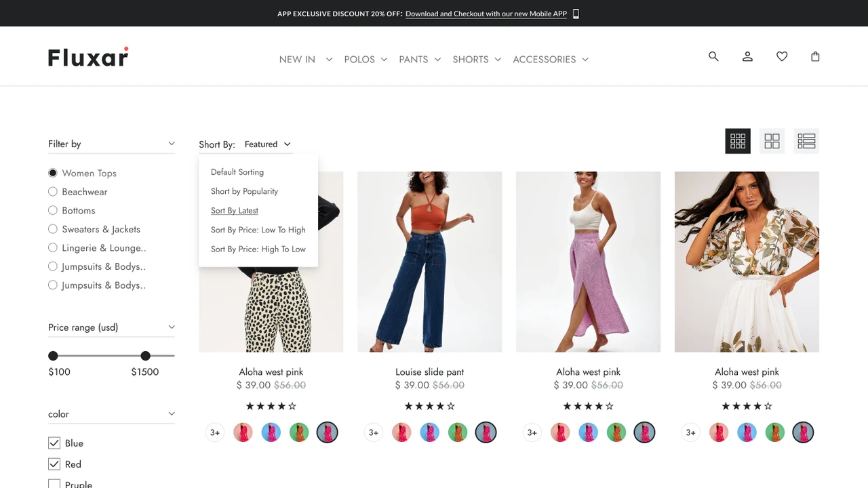Image resolution: width=868 pixels, height=488 pixels.
Task: Switch to list view layout
Action: pos(806,141)
